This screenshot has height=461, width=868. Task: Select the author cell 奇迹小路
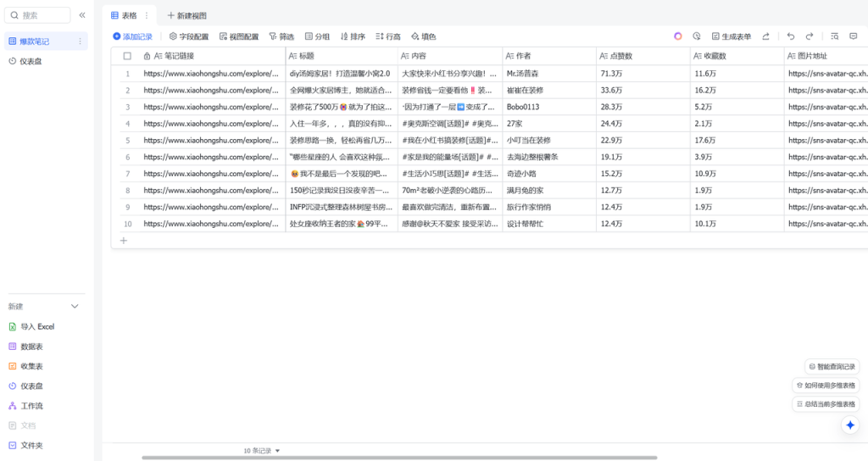(x=549, y=174)
